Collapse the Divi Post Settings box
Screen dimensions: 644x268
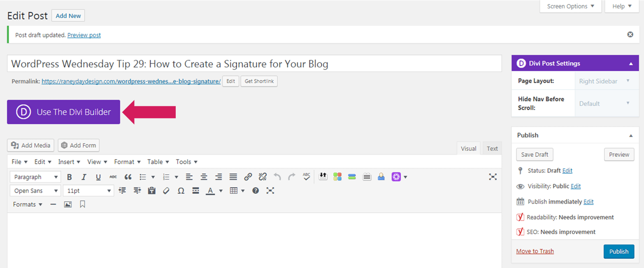coord(631,63)
